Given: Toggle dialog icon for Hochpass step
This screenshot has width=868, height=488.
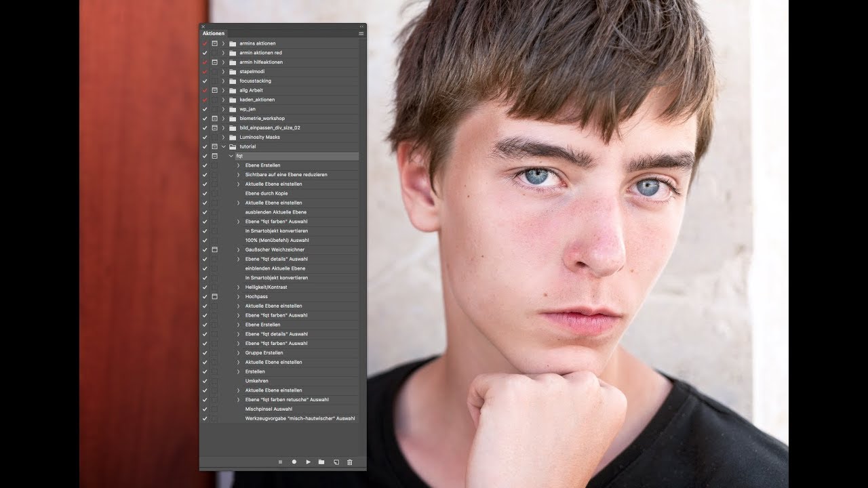Looking at the screenshot, I should (x=214, y=297).
